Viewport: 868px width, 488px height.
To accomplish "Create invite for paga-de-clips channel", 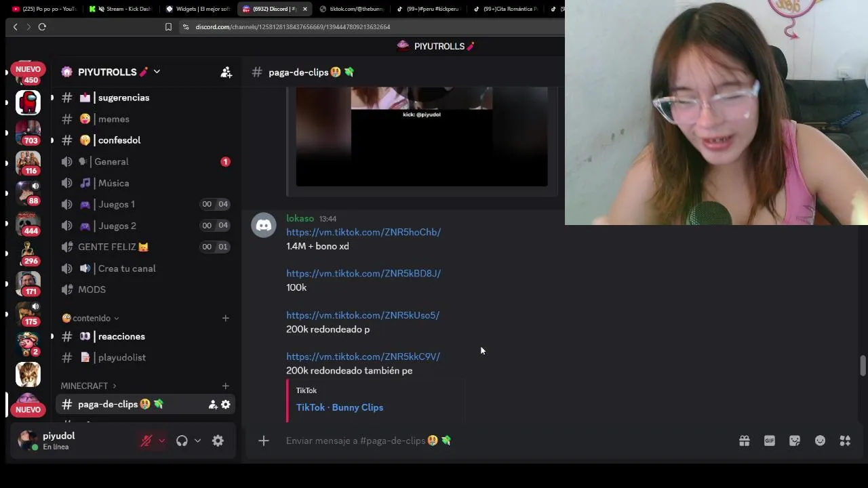I will [212, 405].
